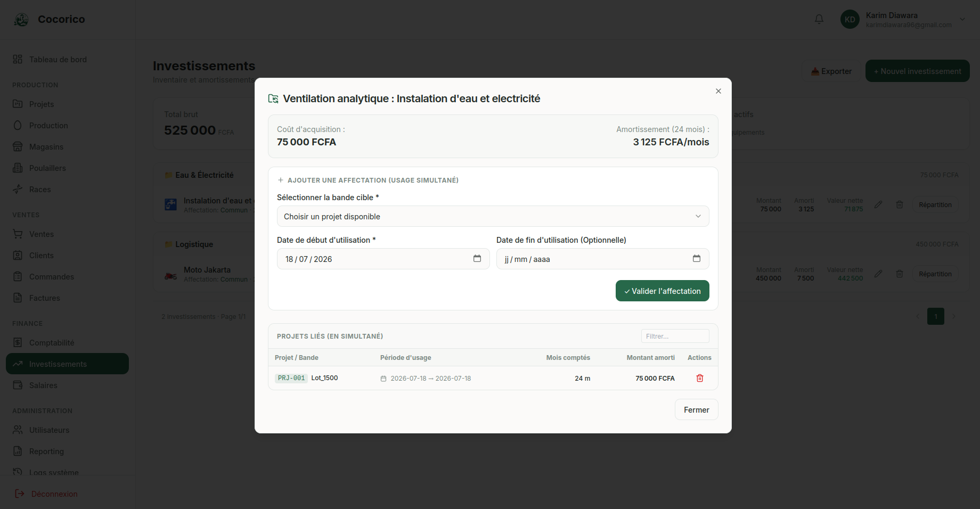Click the PRJ-001 project badge

[291, 378]
